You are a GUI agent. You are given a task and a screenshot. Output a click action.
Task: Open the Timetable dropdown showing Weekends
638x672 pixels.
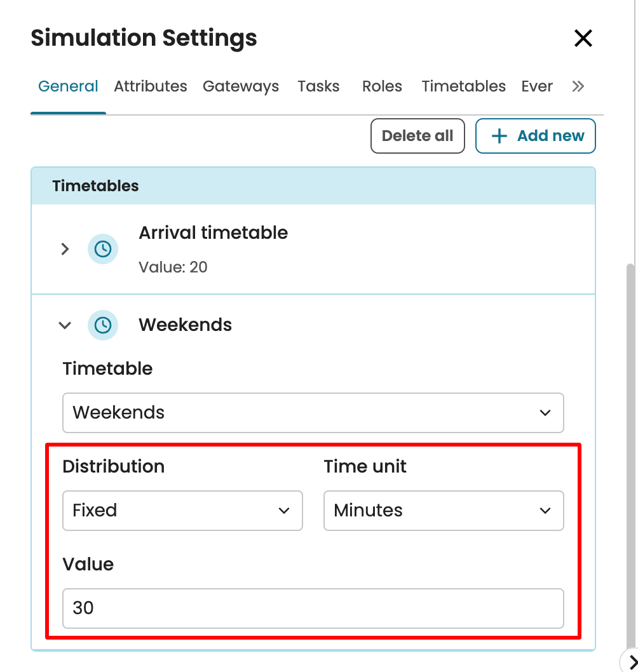(313, 413)
